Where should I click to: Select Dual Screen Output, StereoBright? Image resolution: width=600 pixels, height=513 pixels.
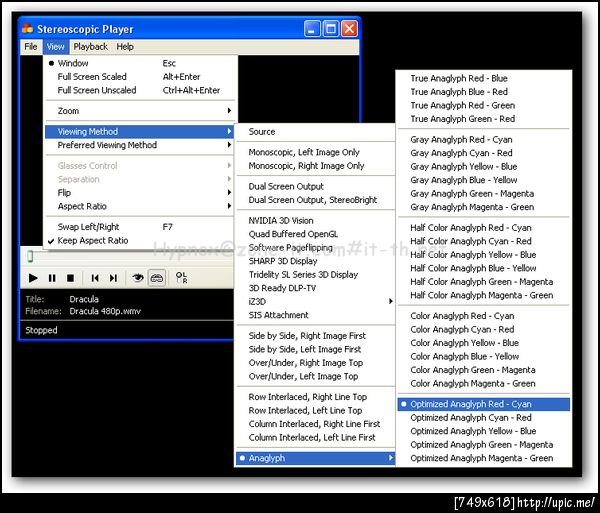click(316, 200)
